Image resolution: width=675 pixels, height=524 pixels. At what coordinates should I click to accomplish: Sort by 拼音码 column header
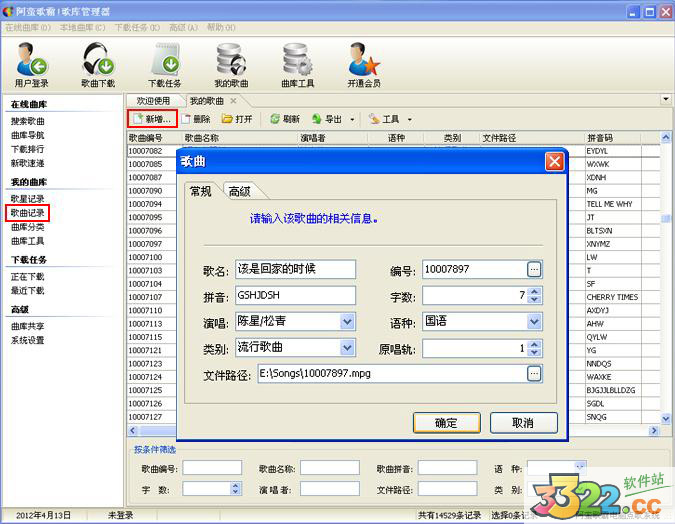click(613, 138)
